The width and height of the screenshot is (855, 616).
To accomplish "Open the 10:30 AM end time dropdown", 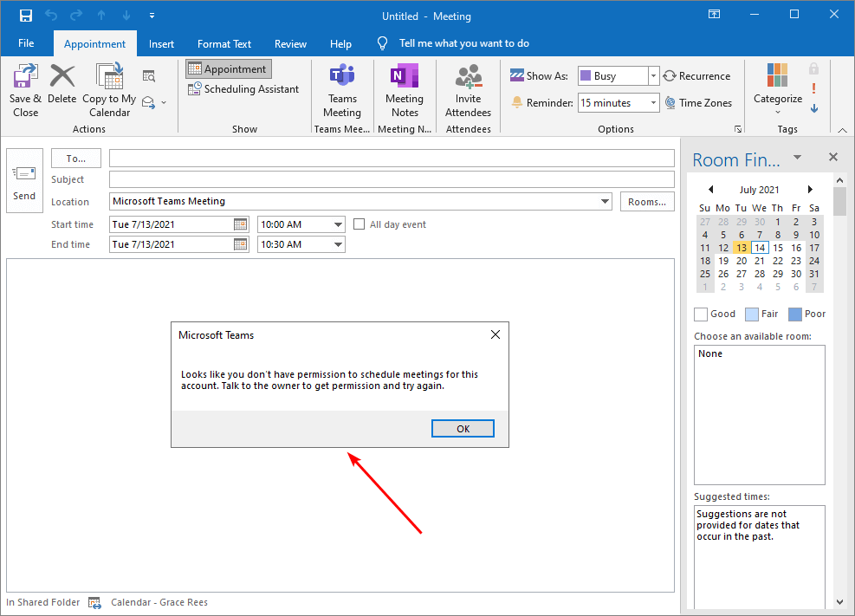I will (x=338, y=245).
